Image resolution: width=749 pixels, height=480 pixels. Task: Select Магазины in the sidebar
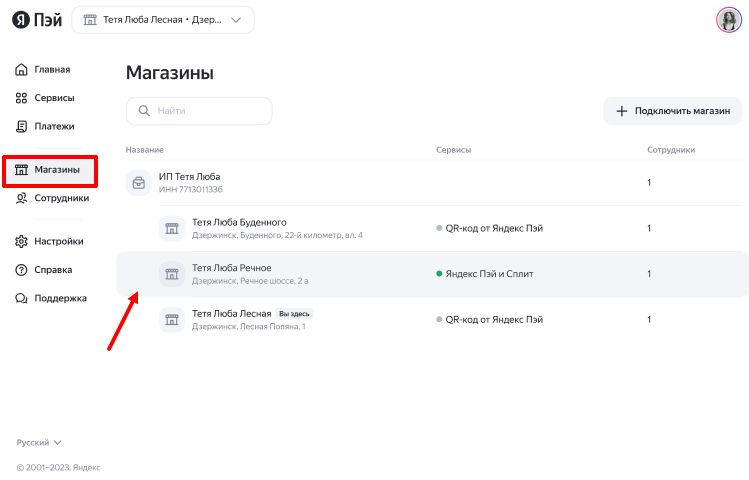click(56, 170)
